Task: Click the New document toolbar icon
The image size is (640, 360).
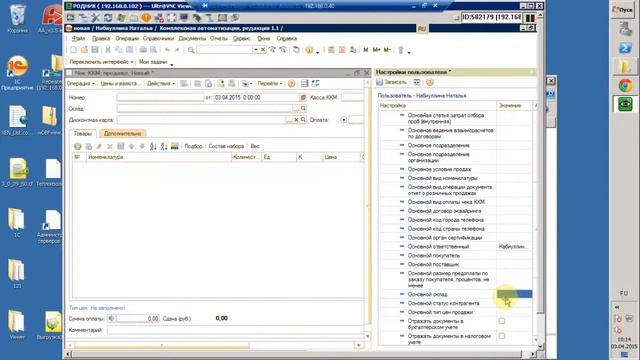Action: (x=73, y=50)
